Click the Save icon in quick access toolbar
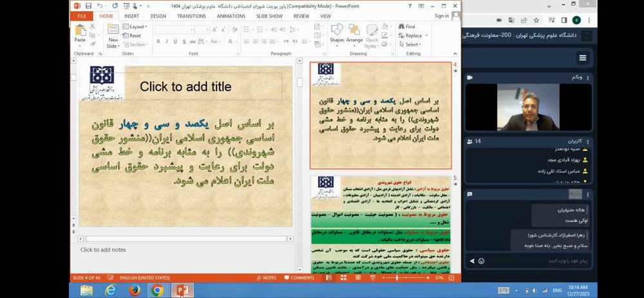 (x=88, y=6)
